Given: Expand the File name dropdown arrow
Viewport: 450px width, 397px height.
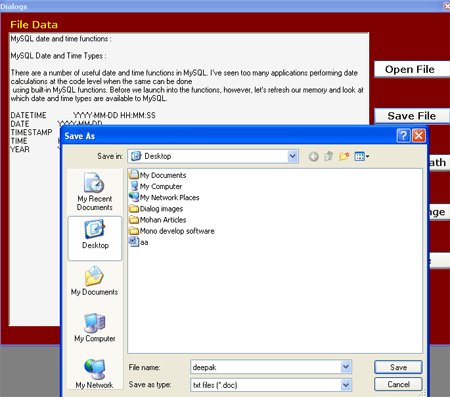Looking at the screenshot, I should [x=346, y=367].
